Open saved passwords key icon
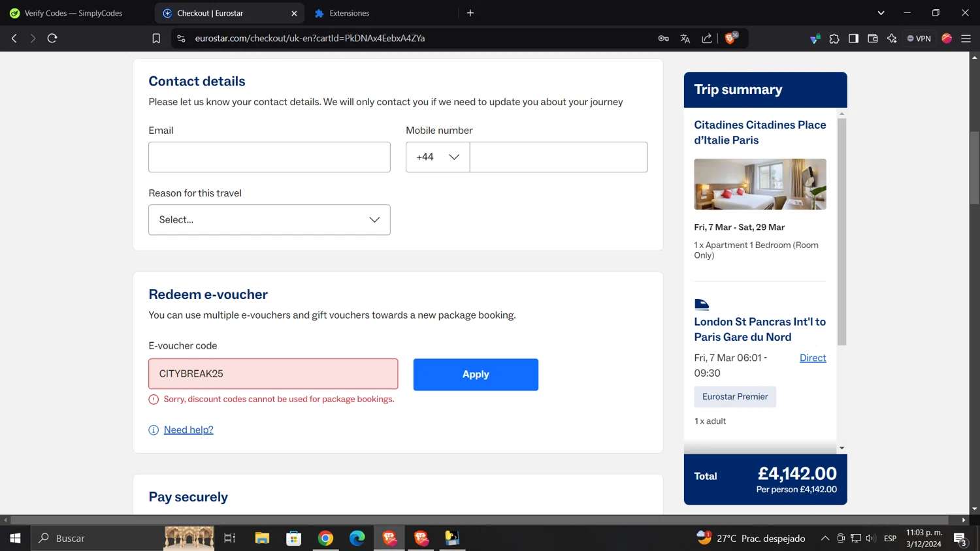The image size is (980, 551). [x=663, y=39]
